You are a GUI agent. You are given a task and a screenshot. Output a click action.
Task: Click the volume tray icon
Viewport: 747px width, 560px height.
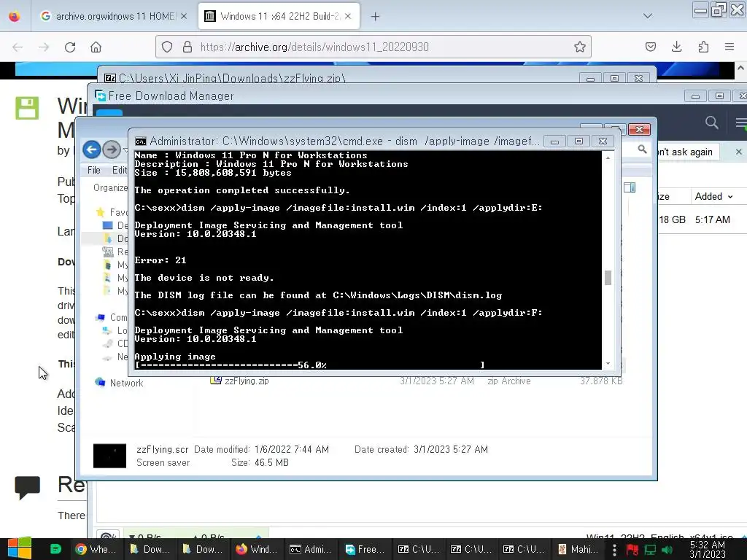(x=667, y=550)
